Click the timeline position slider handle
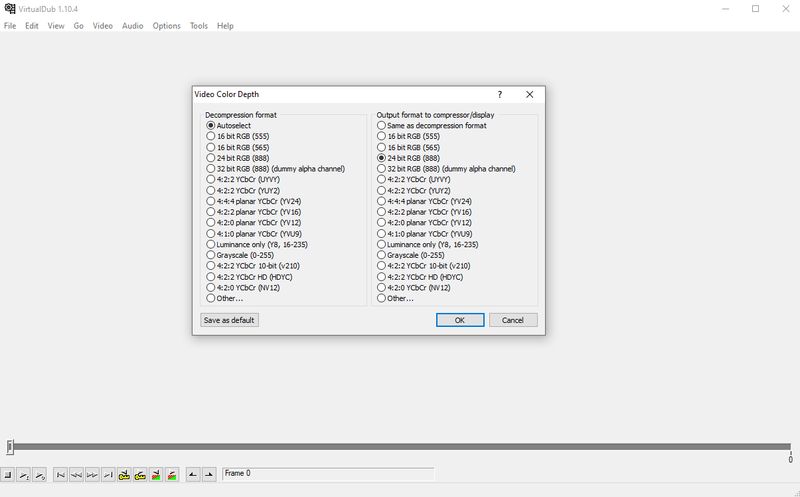The height and width of the screenshot is (497, 800). point(10,447)
